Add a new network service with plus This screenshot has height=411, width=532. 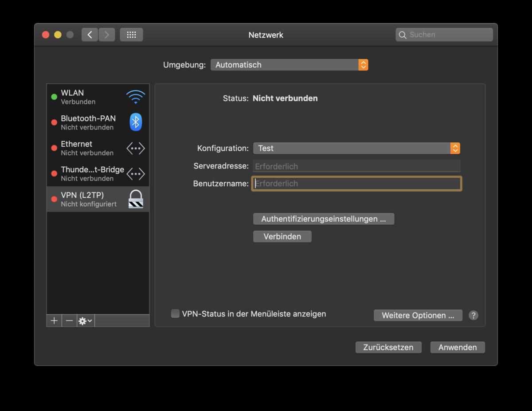(54, 321)
